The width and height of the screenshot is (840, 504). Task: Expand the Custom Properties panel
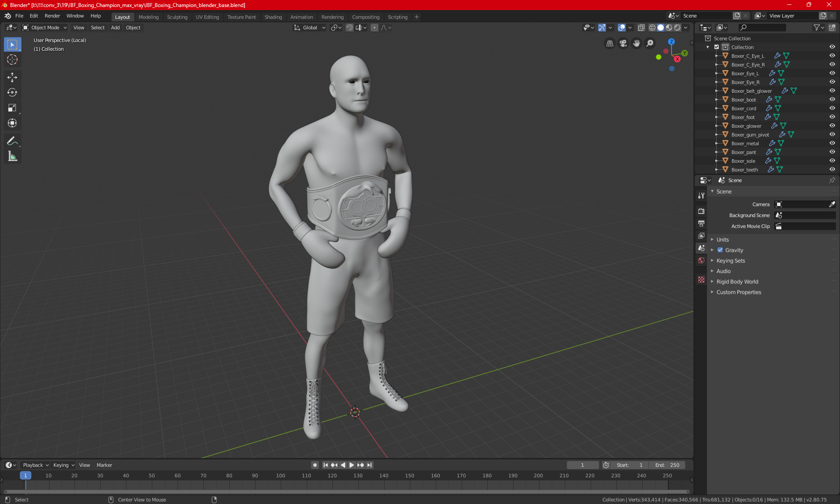point(738,292)
